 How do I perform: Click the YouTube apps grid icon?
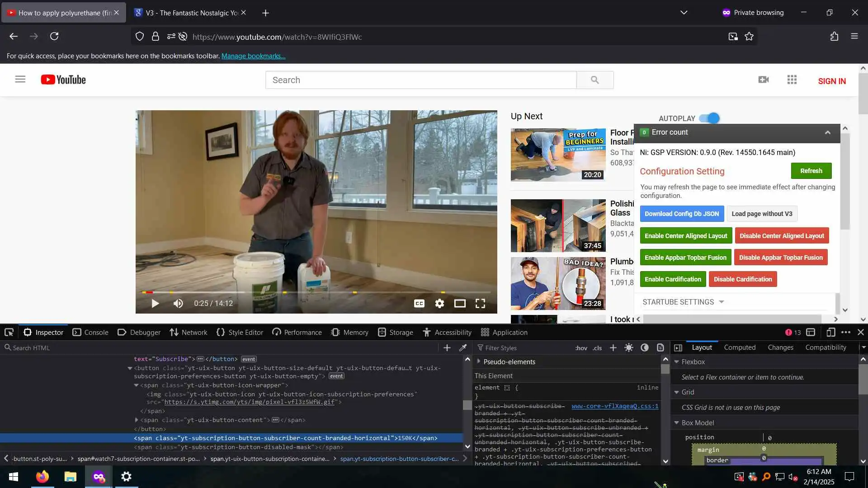click(792, 80)
